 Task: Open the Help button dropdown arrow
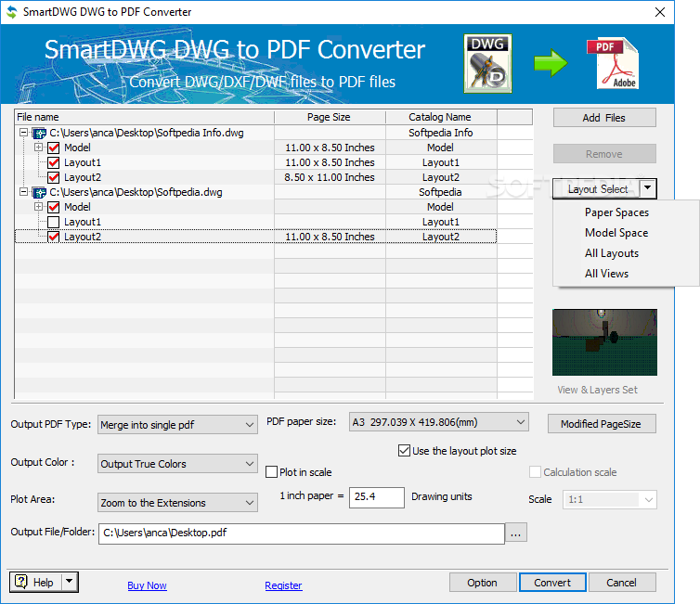[70, 582]
